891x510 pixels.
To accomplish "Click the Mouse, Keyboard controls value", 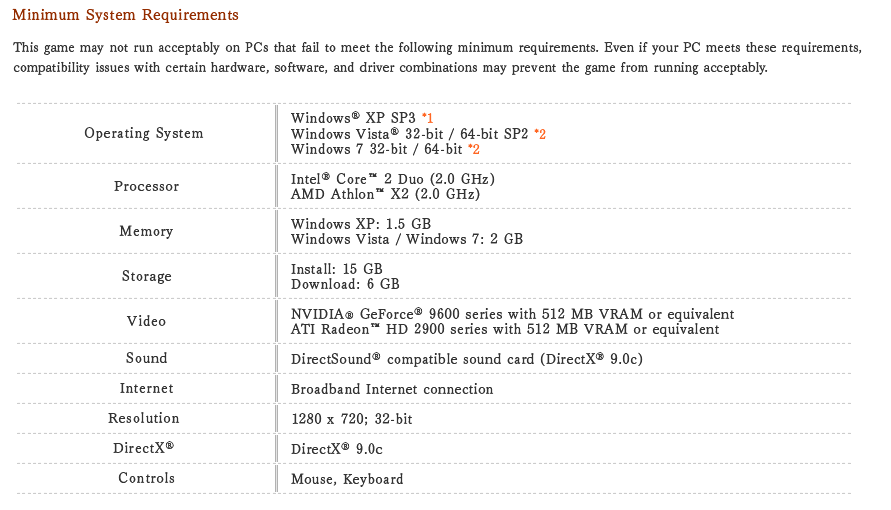I will pos(347,479).
